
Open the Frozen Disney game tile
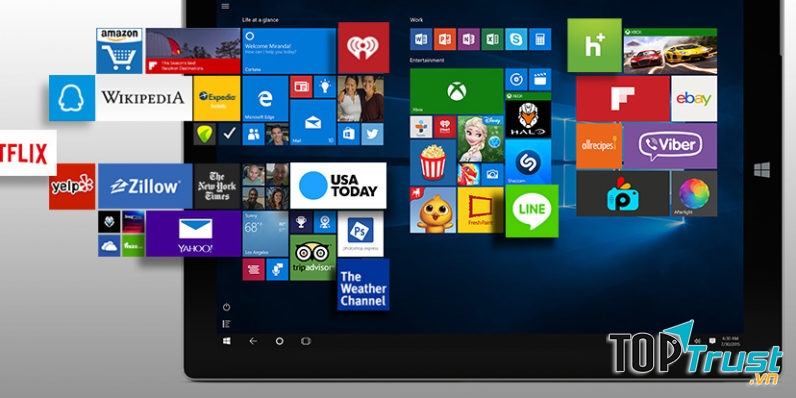(x=481, y=139)
